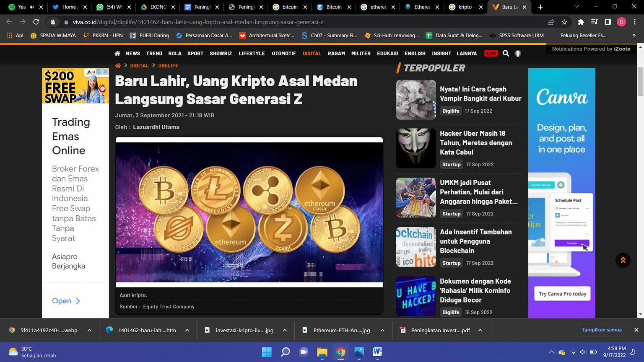The height and width of the screenshot is (362, 644).
Task: Click the share page icon in address bar
Action: (551, 22)
